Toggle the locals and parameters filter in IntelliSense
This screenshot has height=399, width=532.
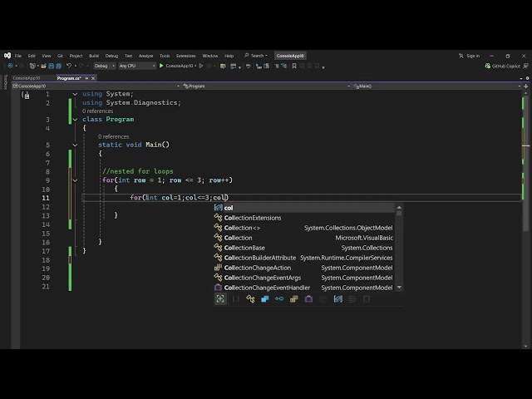[x=338, y=299]
